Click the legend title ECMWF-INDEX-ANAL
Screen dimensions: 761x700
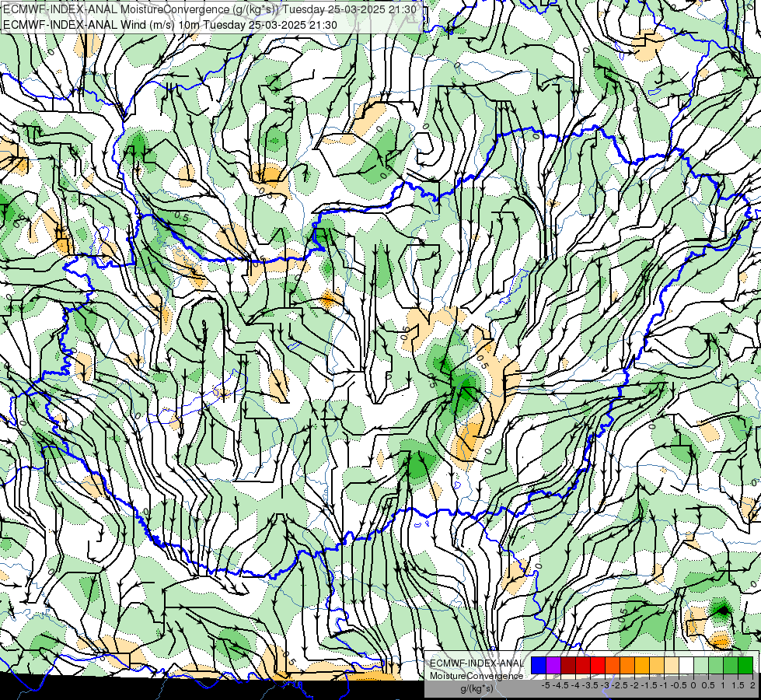coord(477,663)
